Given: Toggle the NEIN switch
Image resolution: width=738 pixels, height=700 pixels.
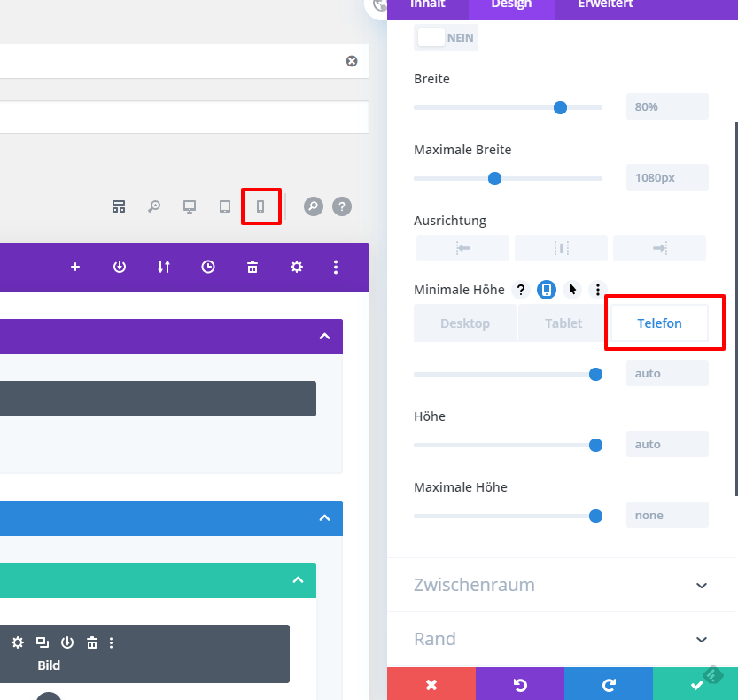Looking at the screenshot, I should tap(446, 38).
